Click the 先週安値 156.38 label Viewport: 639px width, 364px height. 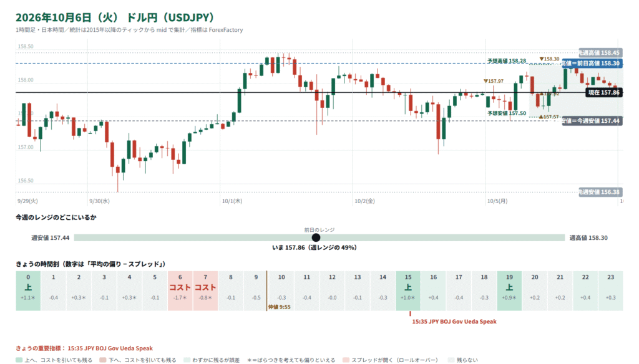point(600,192)
